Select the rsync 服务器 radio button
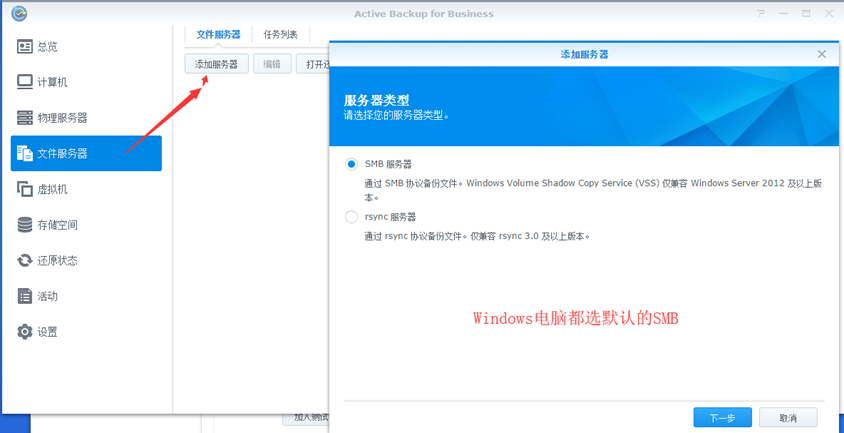The width and height of the screenshot is (844, 433). point(351,217)
